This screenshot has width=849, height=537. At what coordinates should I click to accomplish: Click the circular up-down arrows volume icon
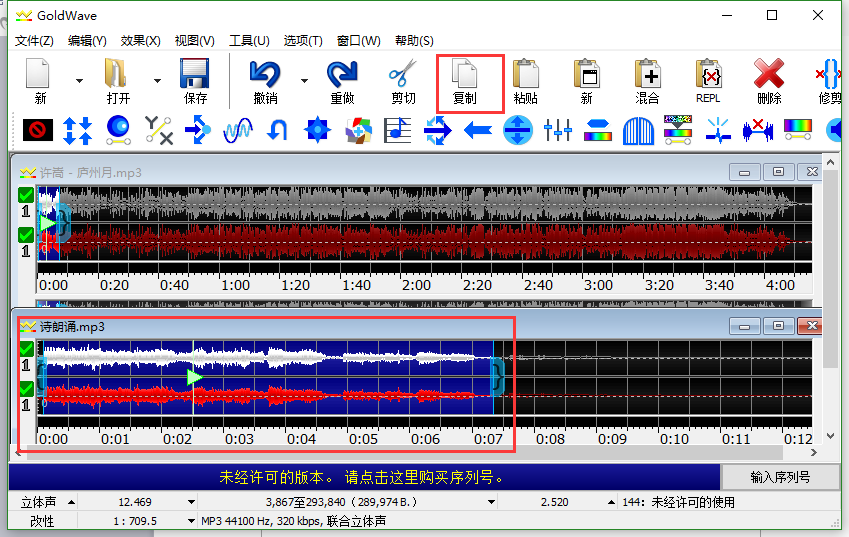click(518, 130)
